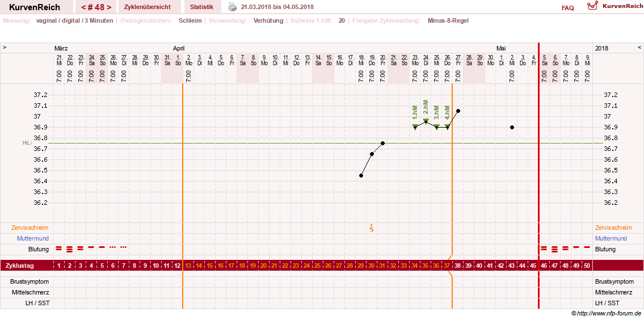The height and width of the screenshot is (320, 644).
Task: Click cycle day number 38
Action: (x=458, y=266)
